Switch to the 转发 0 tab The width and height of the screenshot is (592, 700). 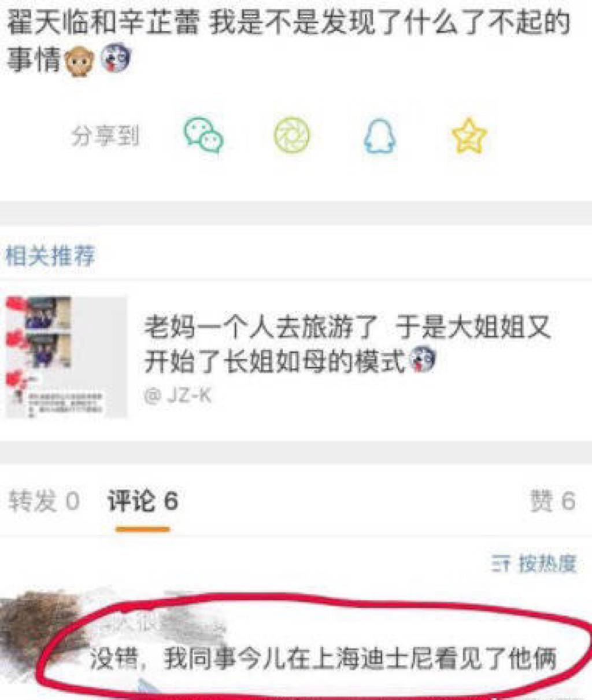(x=44, y=501)
